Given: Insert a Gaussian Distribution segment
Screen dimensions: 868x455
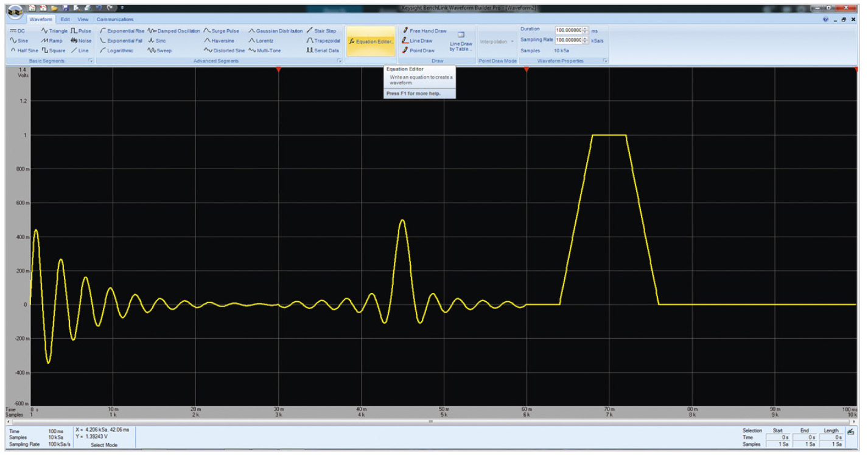Looking at the screenshot, I should 275,31.
